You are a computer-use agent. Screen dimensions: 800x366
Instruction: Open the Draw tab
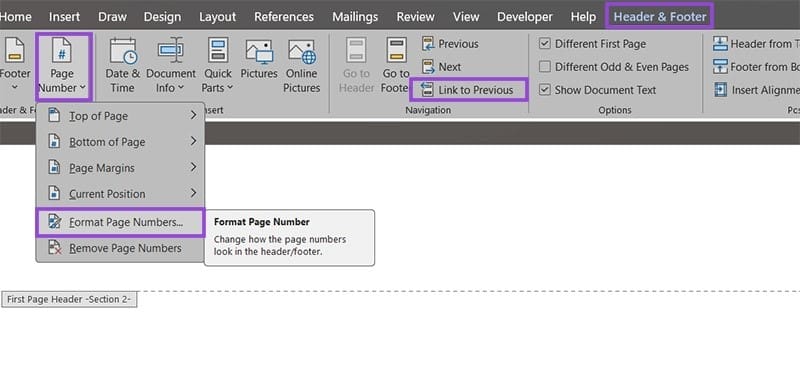(x=112, y=17)
